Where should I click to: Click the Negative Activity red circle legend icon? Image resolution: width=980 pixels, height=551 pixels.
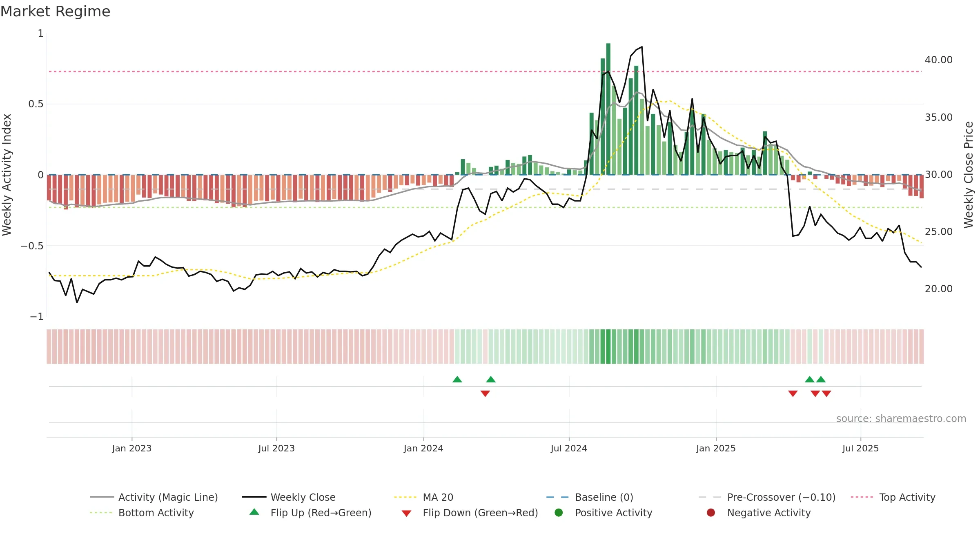711,512
